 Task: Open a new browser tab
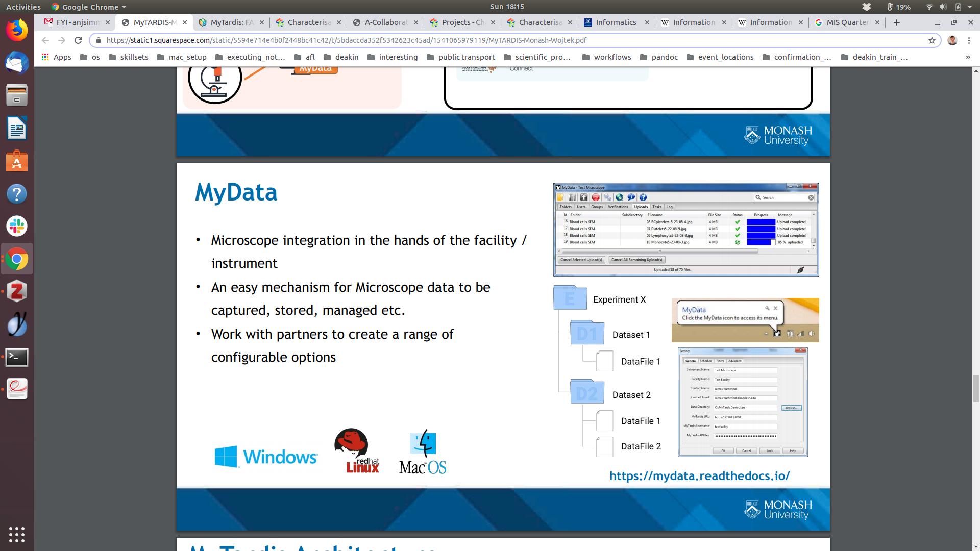(897, 22)
